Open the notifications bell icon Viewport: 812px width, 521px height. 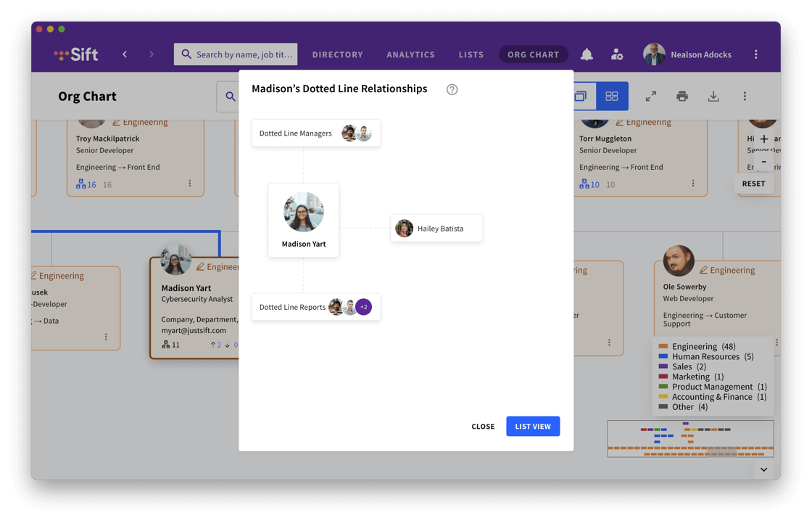(x=587, y=54)
